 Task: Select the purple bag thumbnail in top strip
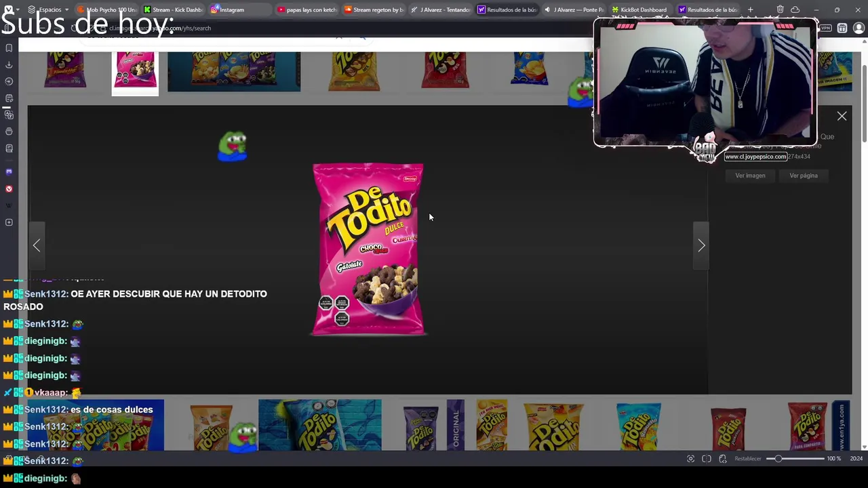click(x=64, y=70)
